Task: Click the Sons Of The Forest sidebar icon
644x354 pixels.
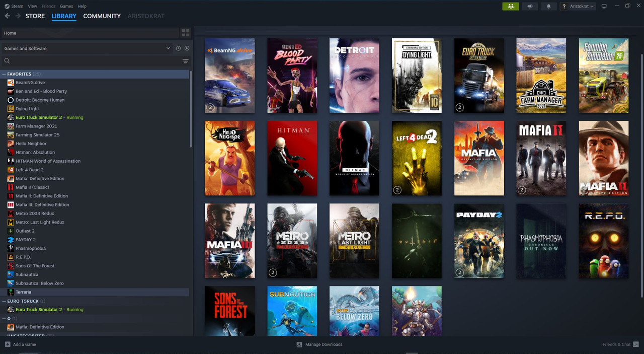Action: (x=11, y=266)
